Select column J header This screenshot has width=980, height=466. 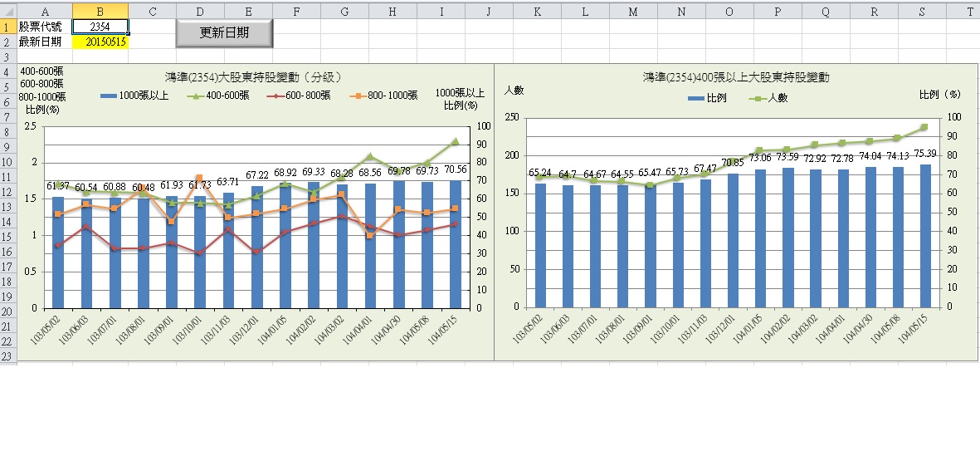click(x=489, y=12)
